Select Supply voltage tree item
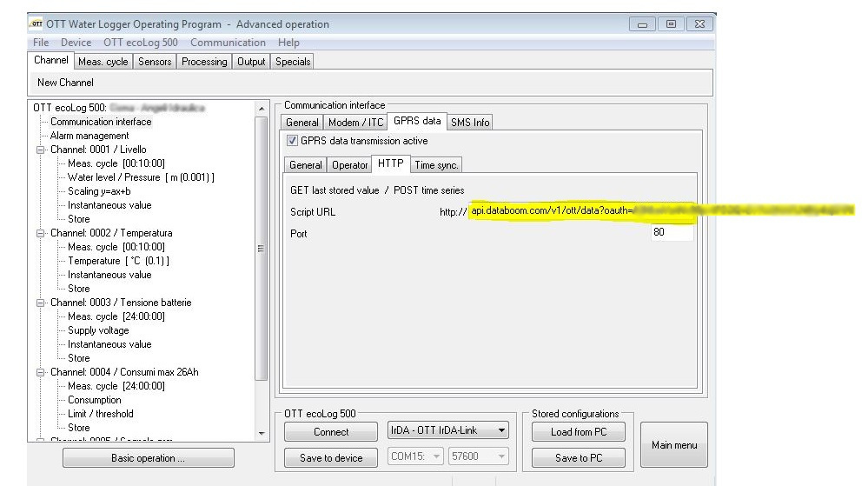The image size is (868, 486). [98, 330]
